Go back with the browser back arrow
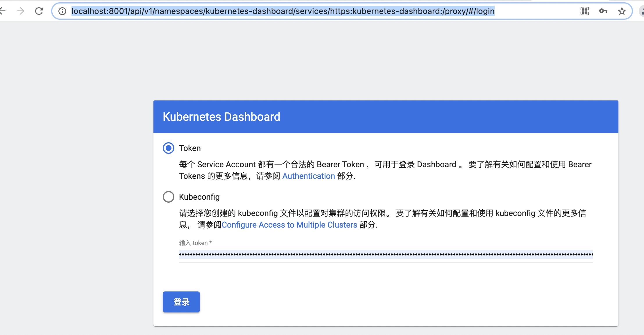 tap(2, 11)
